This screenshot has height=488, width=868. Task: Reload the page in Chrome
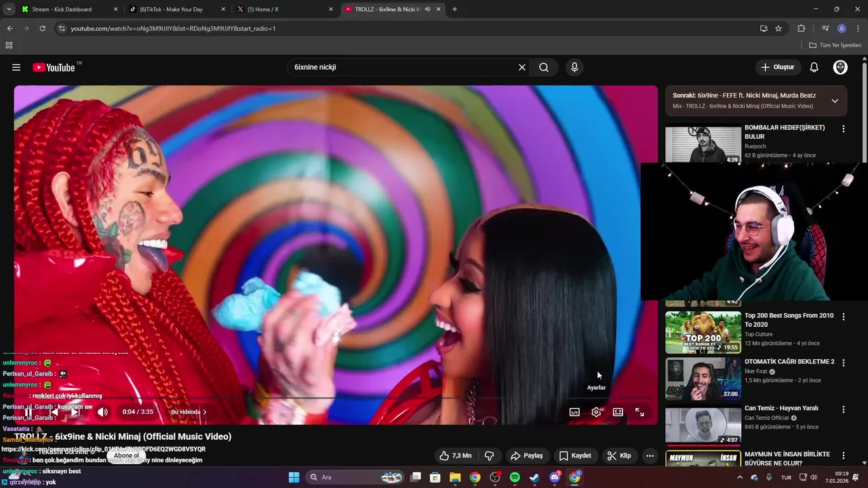click(x=42, y=28)
